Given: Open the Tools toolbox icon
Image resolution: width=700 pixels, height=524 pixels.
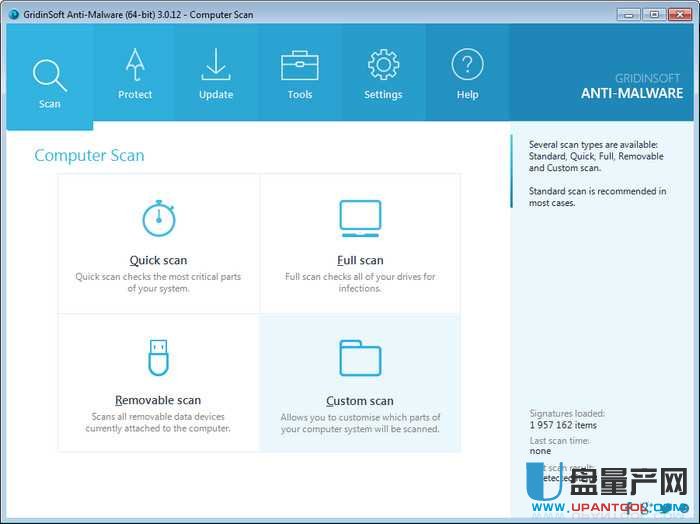Looking at the screenshot, I should click(299, 66).
